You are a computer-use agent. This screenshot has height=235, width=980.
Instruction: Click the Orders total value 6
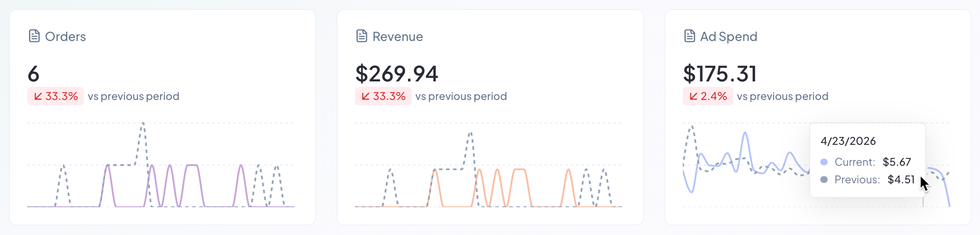coord(33,74)
